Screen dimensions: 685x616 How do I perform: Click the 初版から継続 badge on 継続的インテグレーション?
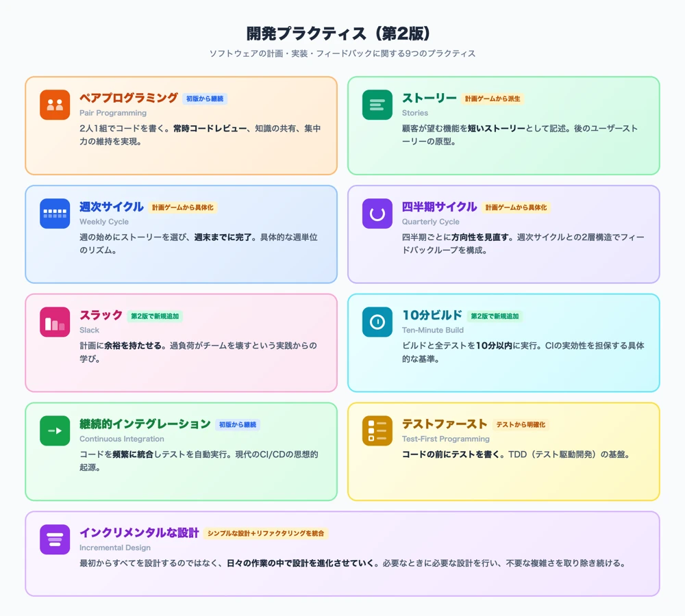point(238,425)
